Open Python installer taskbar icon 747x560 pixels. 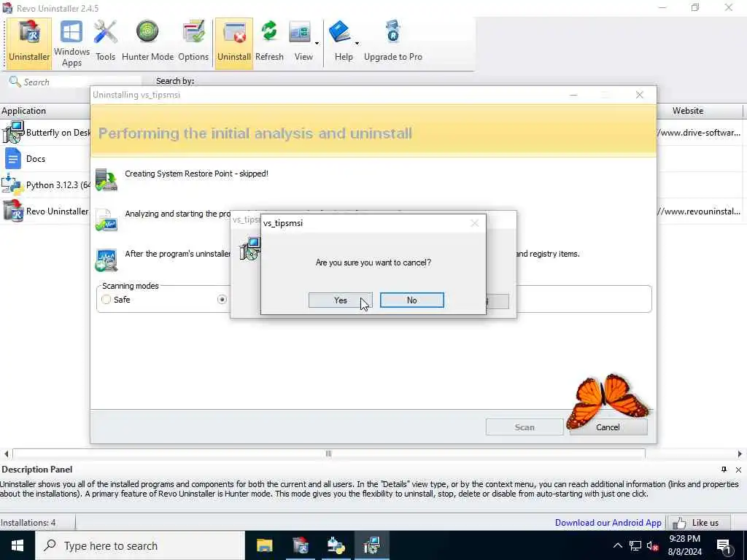[336, 545]
